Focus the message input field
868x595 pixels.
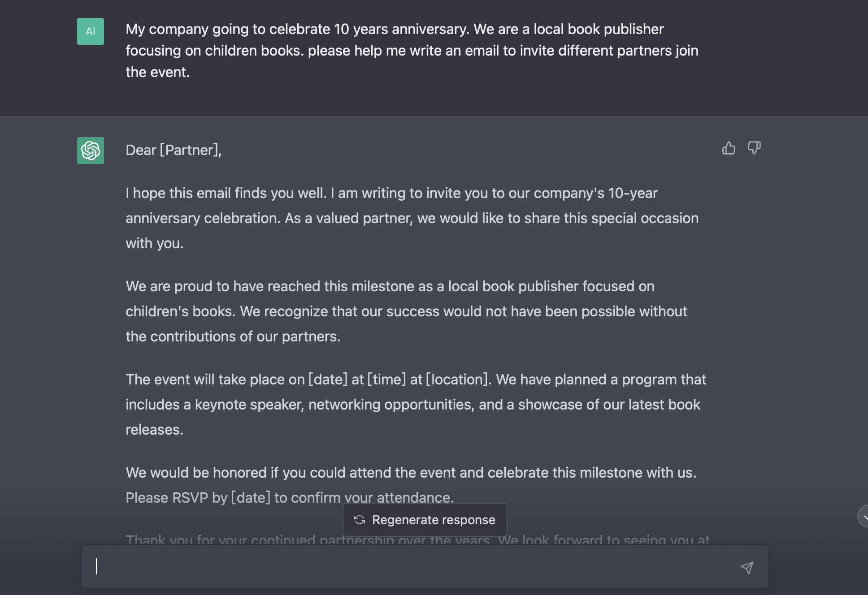425,566
